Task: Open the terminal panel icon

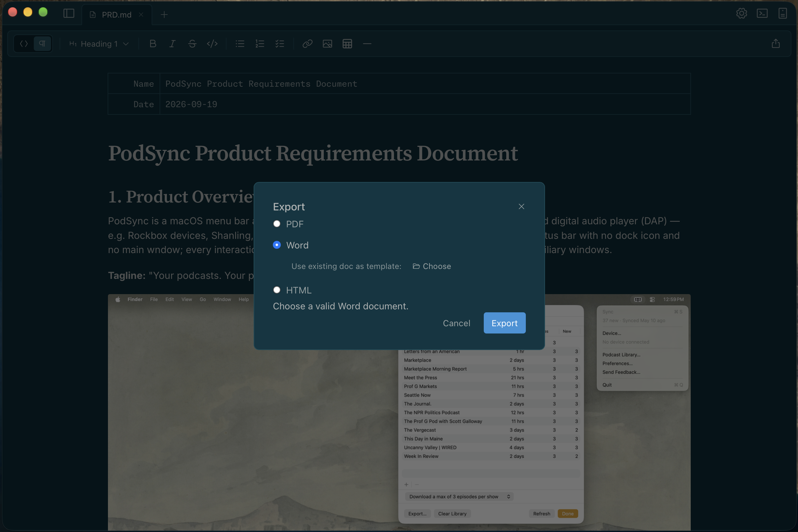Action: 762,14
